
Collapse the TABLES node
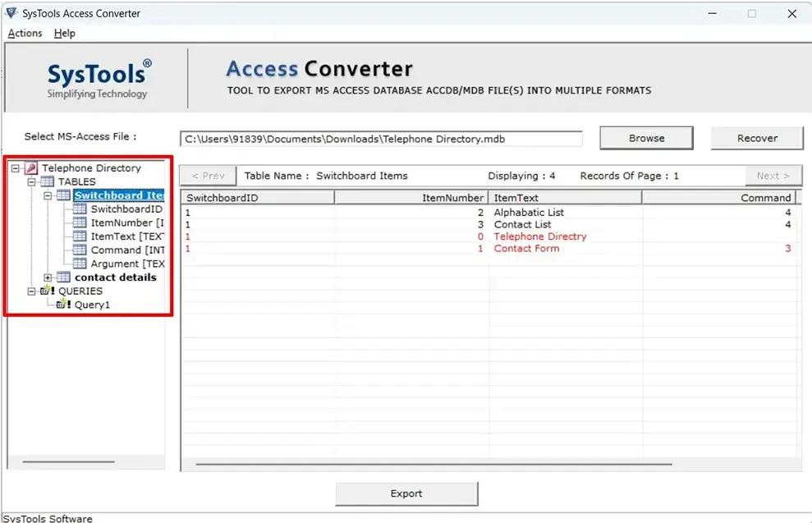31,181
